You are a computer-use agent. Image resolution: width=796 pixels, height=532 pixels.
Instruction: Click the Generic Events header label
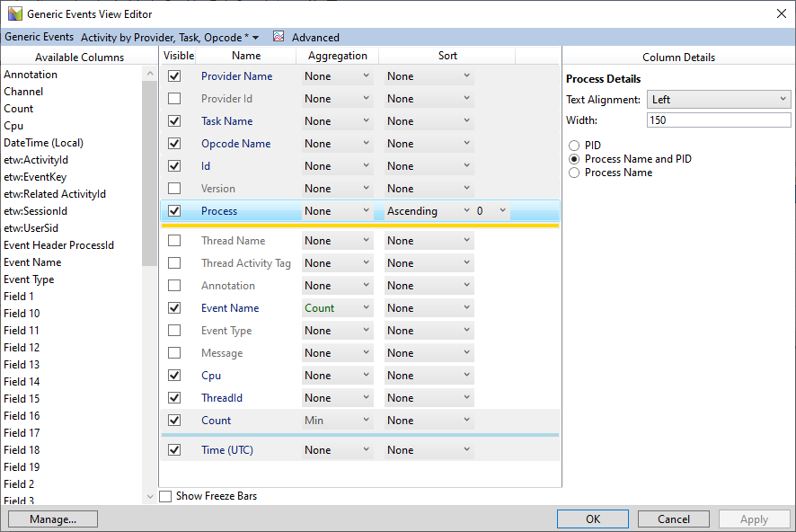(x=39, y=37)
